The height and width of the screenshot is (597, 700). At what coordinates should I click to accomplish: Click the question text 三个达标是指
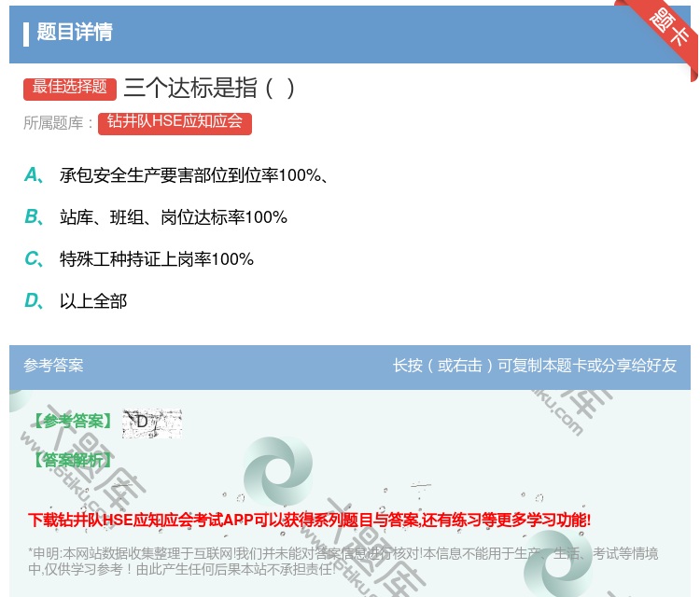(x=209, y=88)
